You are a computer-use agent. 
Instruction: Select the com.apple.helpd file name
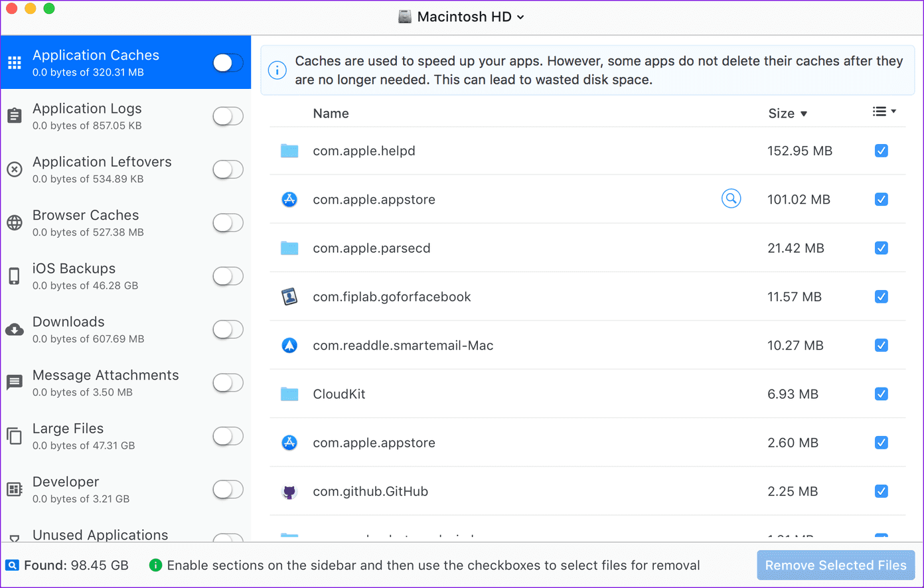[x=364, y=151]
